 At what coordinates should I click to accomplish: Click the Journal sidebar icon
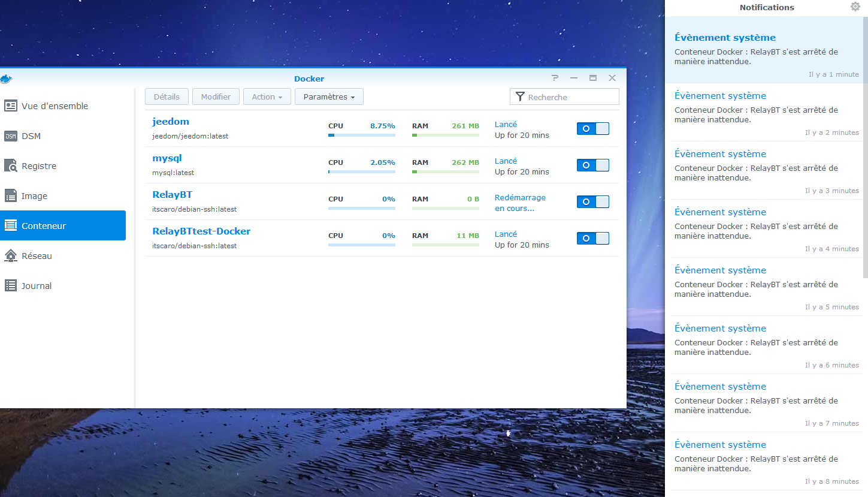tap(11, 286)
